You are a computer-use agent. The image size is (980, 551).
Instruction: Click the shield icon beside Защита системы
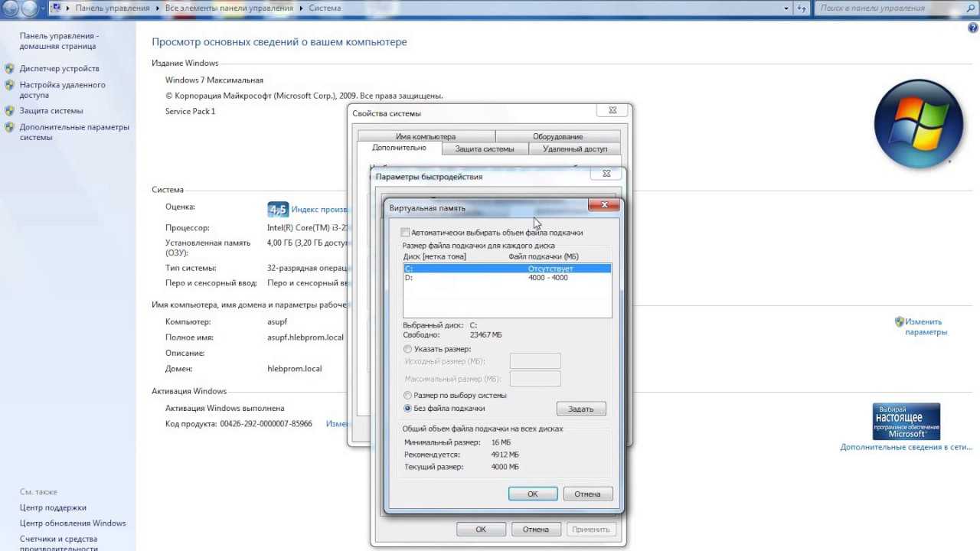click(10, 110)
